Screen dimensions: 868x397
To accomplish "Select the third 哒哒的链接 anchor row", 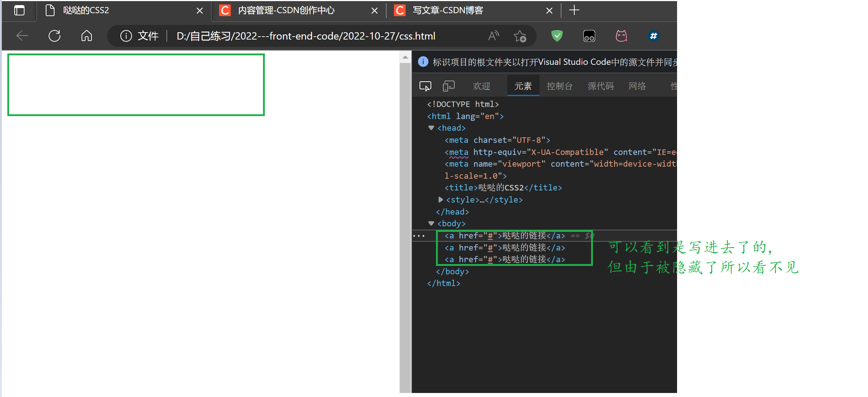I will [504, 260].
